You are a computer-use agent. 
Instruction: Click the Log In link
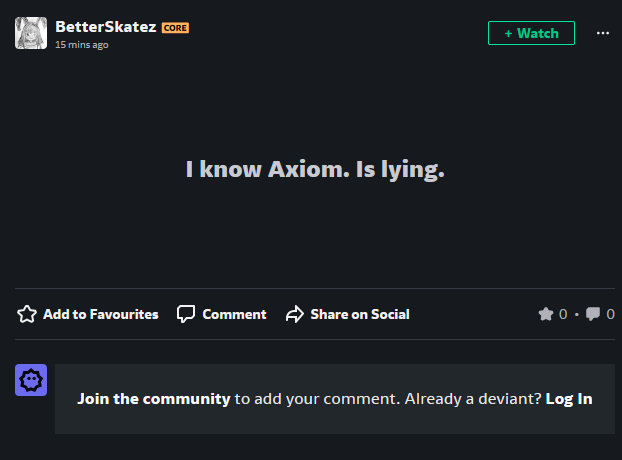point(569,399)
